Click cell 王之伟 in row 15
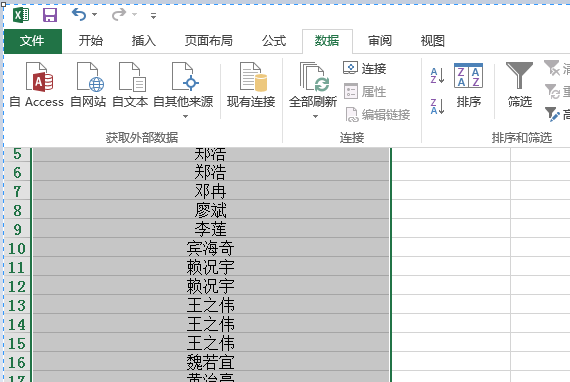Screen dimensions: 570x382 click(x=211, y=343)
